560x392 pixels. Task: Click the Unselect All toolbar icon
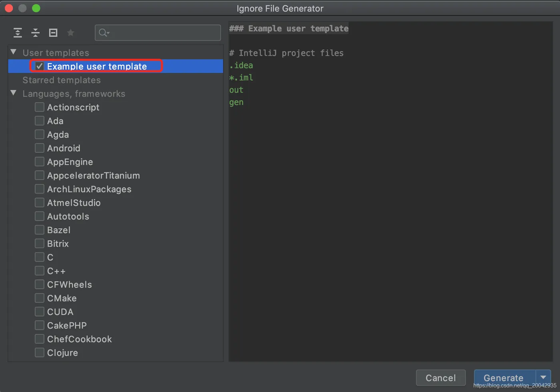pyautogui.click(x=53, y=33)
